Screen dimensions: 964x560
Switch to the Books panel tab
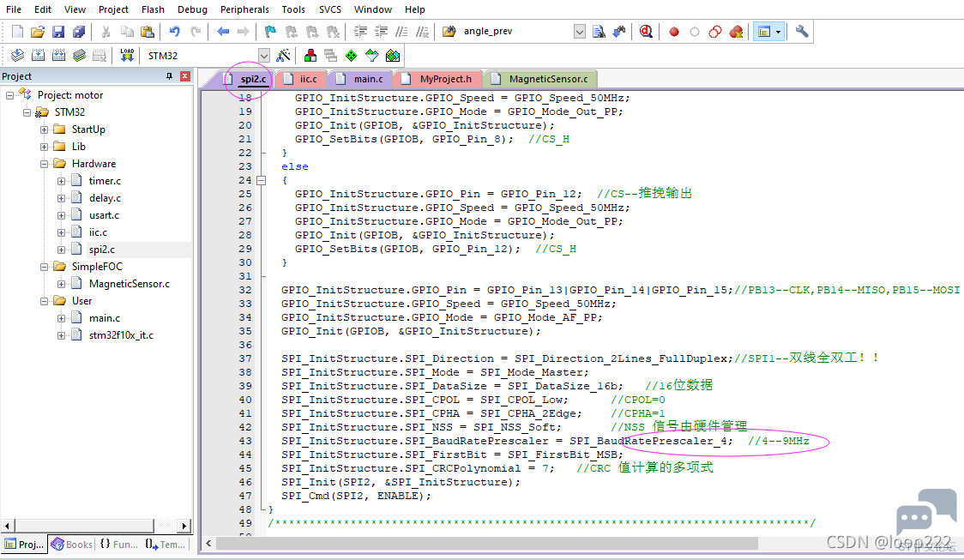pos(72,544)
